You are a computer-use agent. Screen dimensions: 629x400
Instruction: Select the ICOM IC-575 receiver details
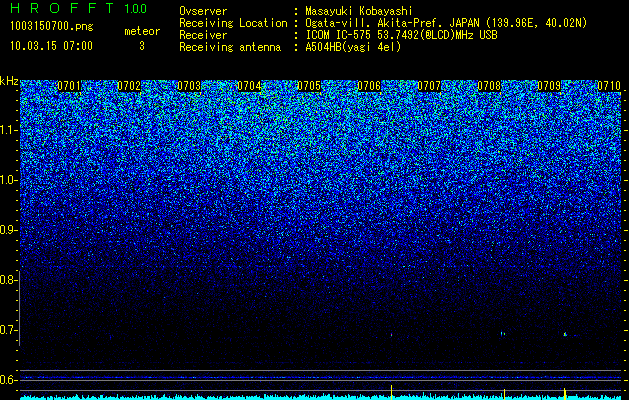[x=402, y=35]
